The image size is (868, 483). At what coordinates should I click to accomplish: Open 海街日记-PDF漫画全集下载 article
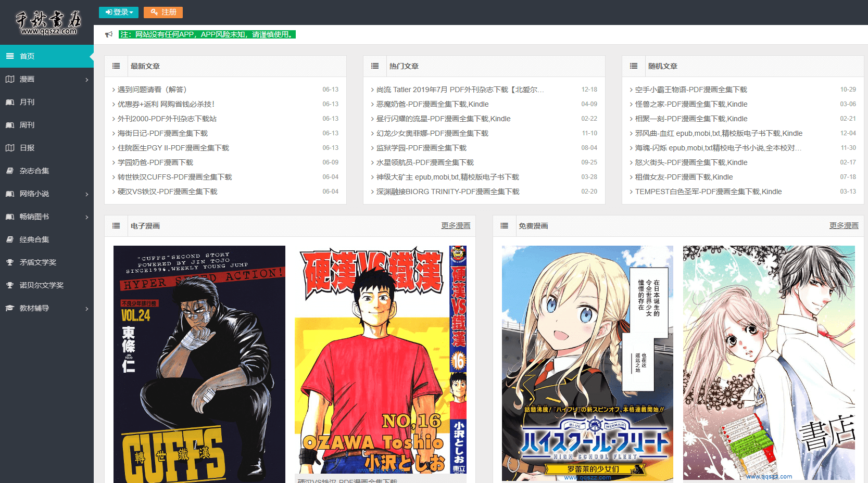pos(162,133)
